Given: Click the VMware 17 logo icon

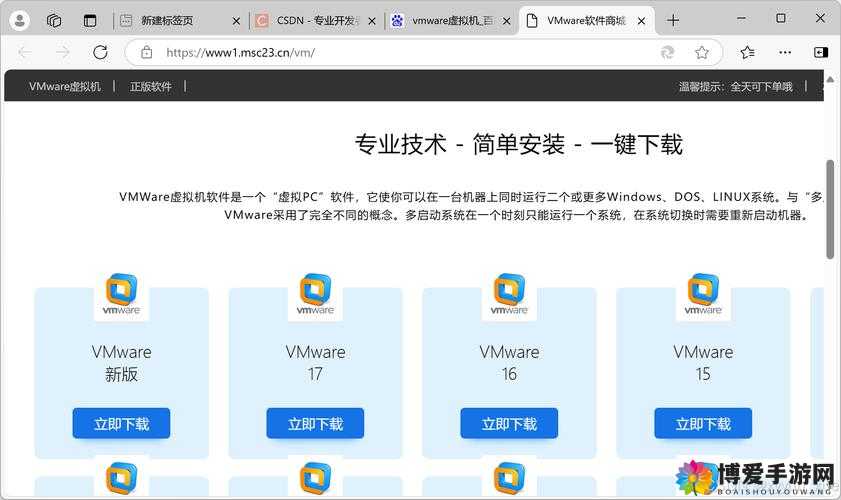Looking at the screenshot, I should [x=315, y=294].
